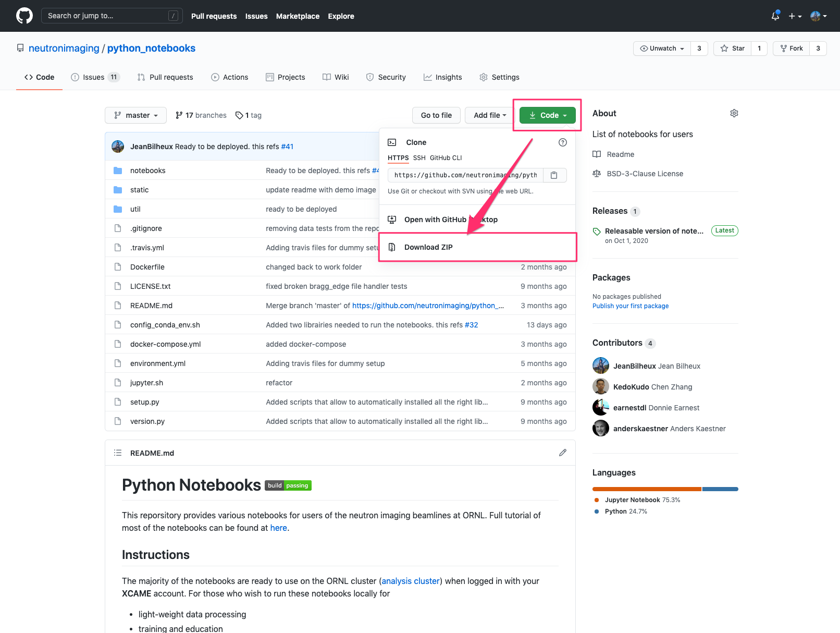
Task: Open the Marketplace menu item
Action: point(298,16)
